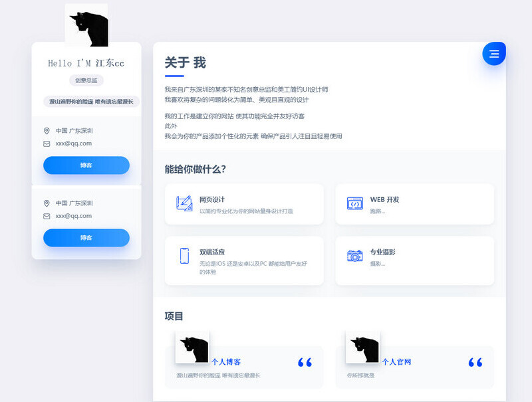Select the 双端适应 phone icon
The height and width of the screenshot is (402, 532).
pyautogui.click(x=184, y=256)
